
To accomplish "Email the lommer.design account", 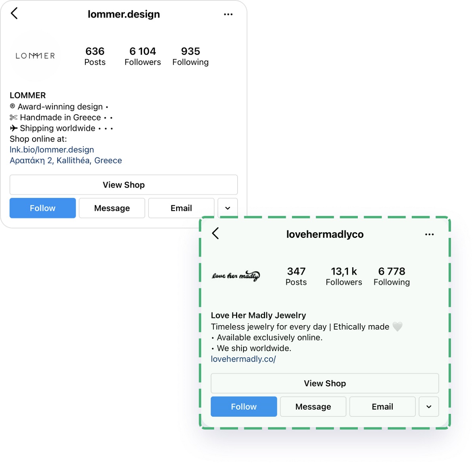I will [x=181, y=208].
